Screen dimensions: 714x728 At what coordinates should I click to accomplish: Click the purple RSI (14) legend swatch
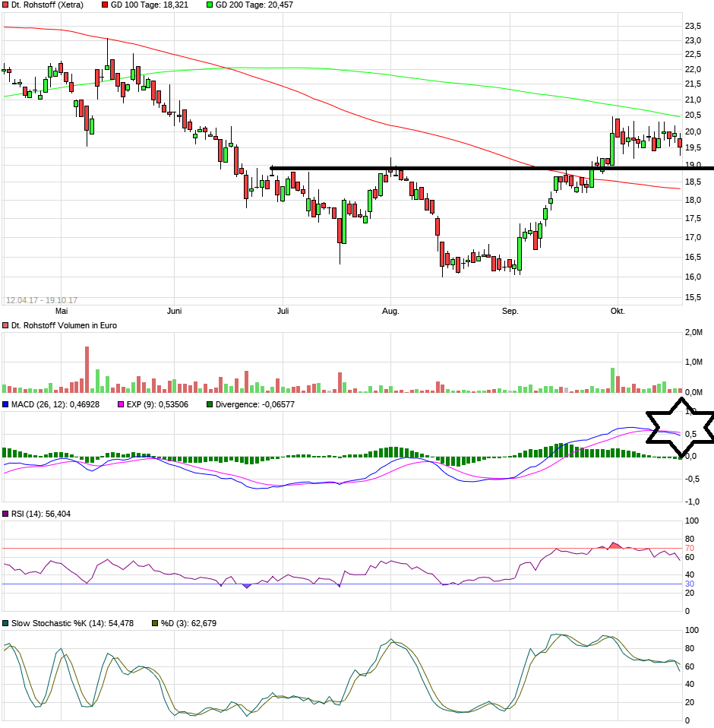pyautogui.click(x=5, y=514)
